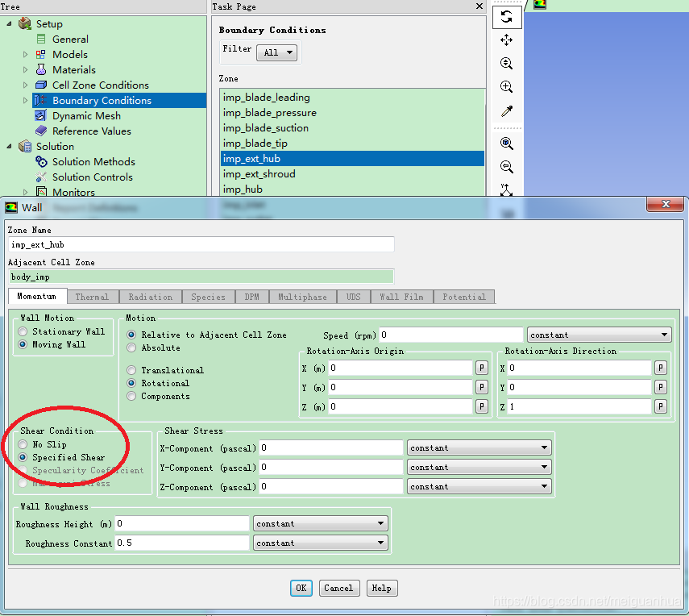Viewport: 689px width, 616px height.
Task: Select the rotate view tool
Action: [x=506, y=17]
